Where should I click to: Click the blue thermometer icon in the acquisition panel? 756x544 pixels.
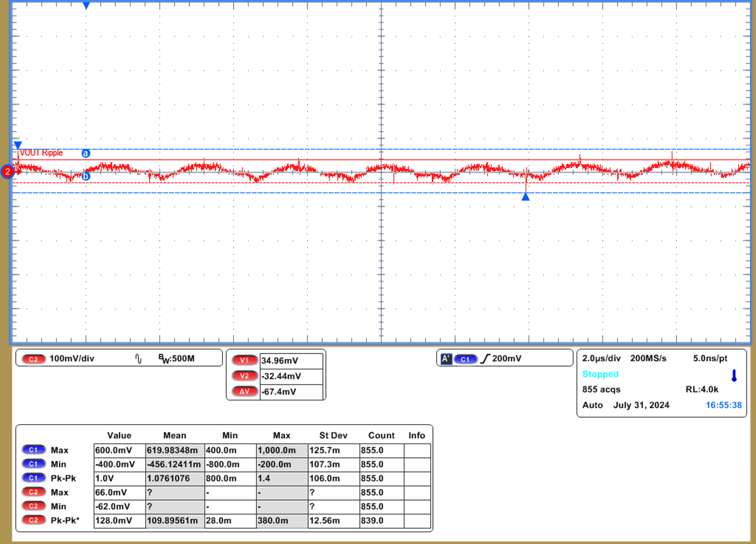734,375
